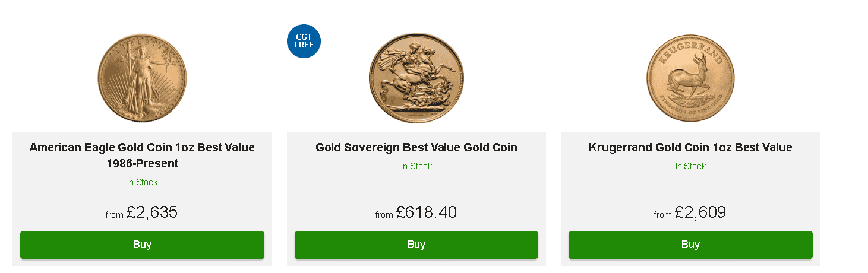Click the CGT FREE badge
This screenshot has height=273, width=868.
(304, 41)
